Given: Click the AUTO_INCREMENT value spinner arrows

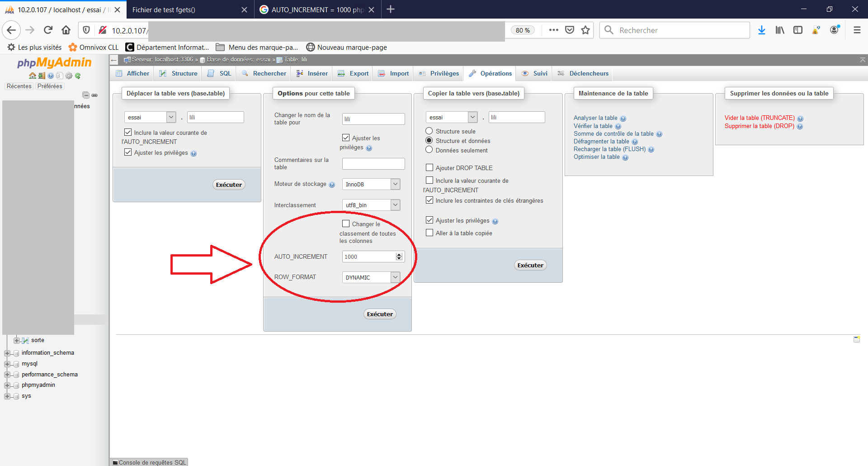Looking at the screenshot, I should click(x=399, y=257).
